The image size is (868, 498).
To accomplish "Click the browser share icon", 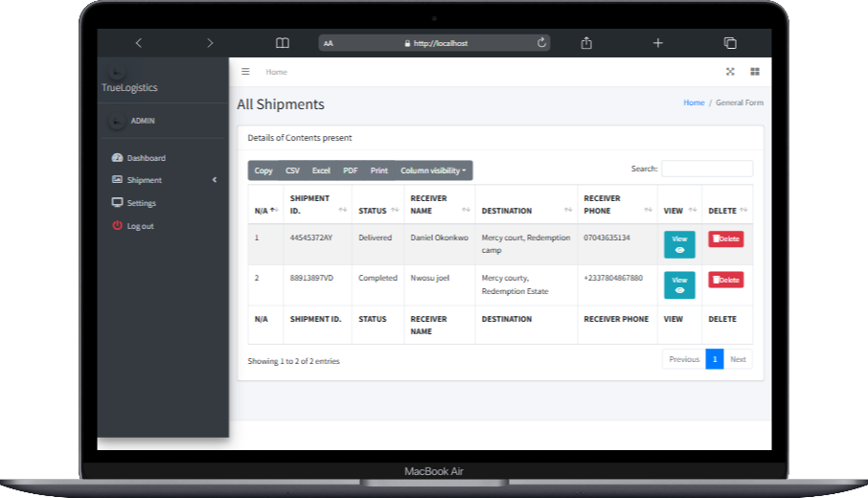I will click(x=586, y=43).
